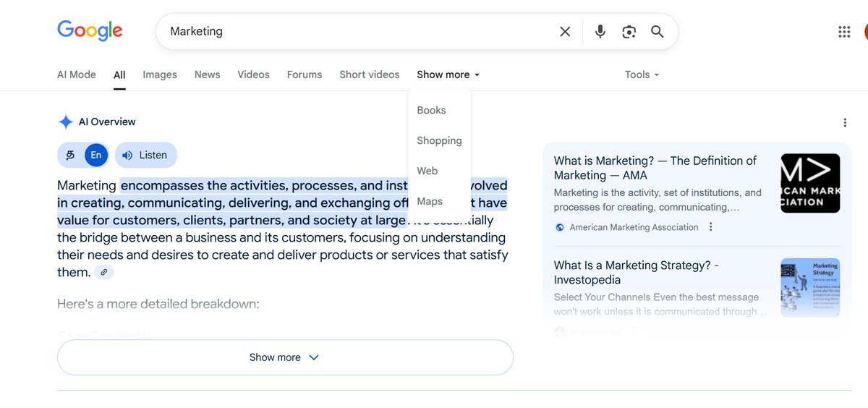Start voice search with the microphone icon

click(x=600, y=32)
